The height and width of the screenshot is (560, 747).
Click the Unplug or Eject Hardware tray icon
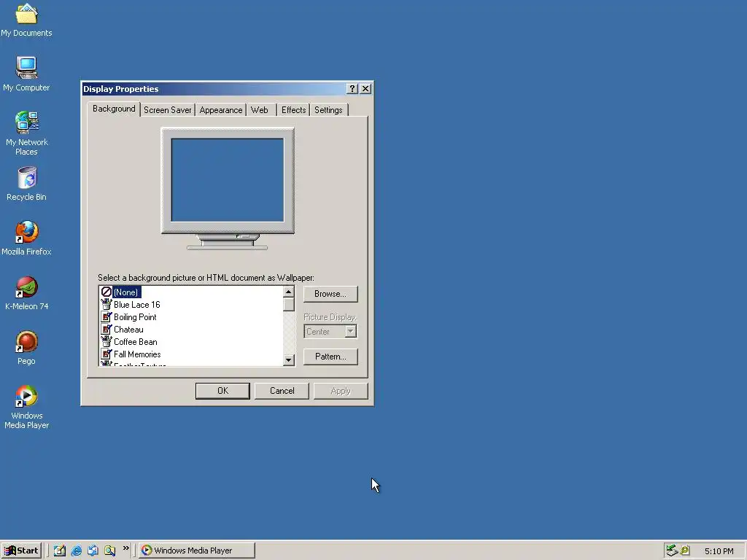(672, 551)
